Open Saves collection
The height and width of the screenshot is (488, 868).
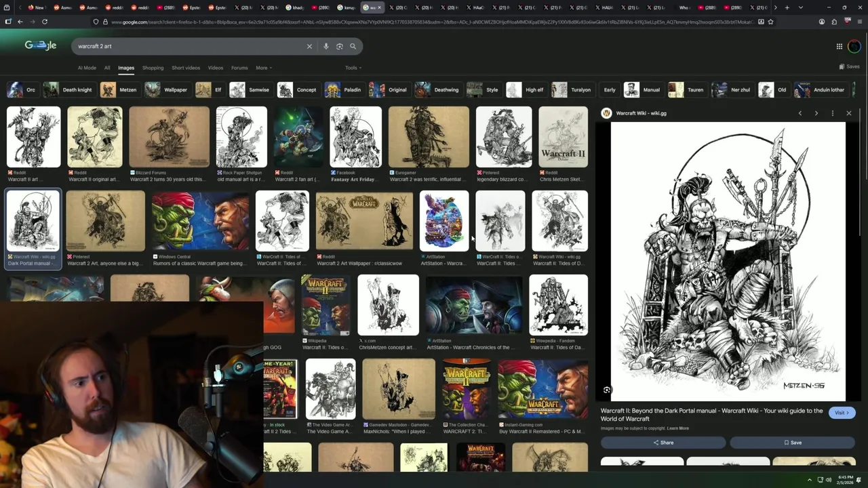849,66
